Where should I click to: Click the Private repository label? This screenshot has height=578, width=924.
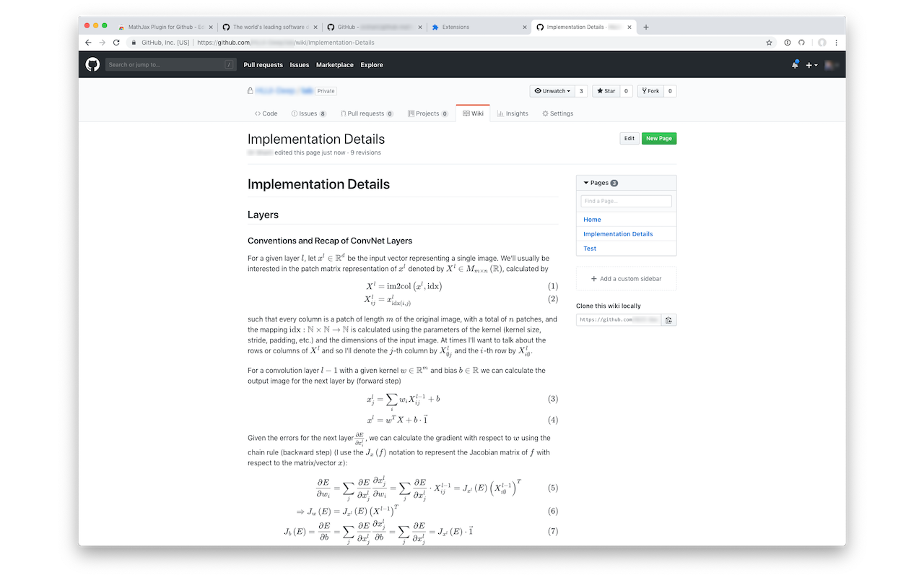point(326,91)
